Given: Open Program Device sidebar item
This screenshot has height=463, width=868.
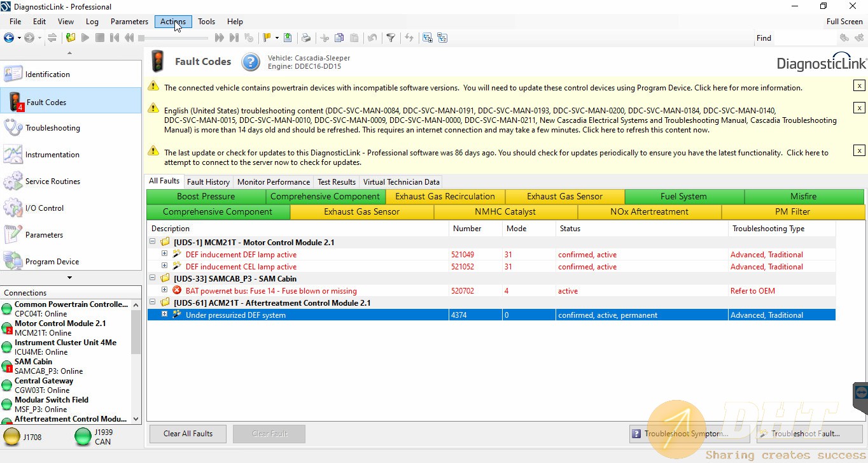Looking at the screenshot, I should (71, 260).
